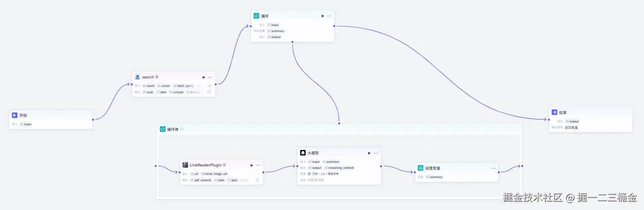This screenshot has width=644, height=210.
Task: Run the 循环 loop node test
Action: point(323,16)
